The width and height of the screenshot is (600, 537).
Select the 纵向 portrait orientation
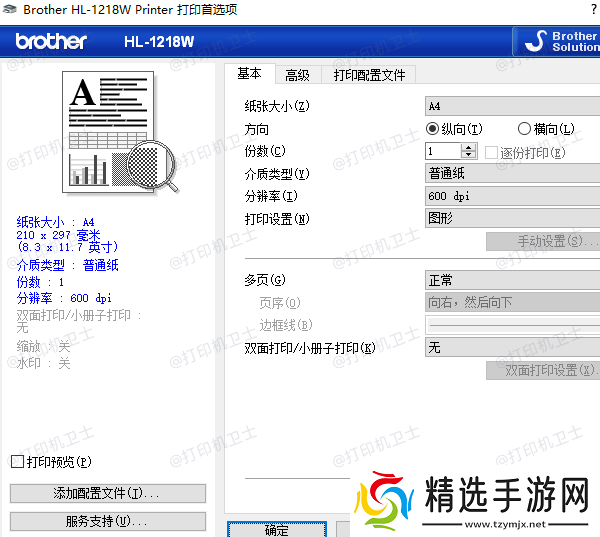pos(433,129)
